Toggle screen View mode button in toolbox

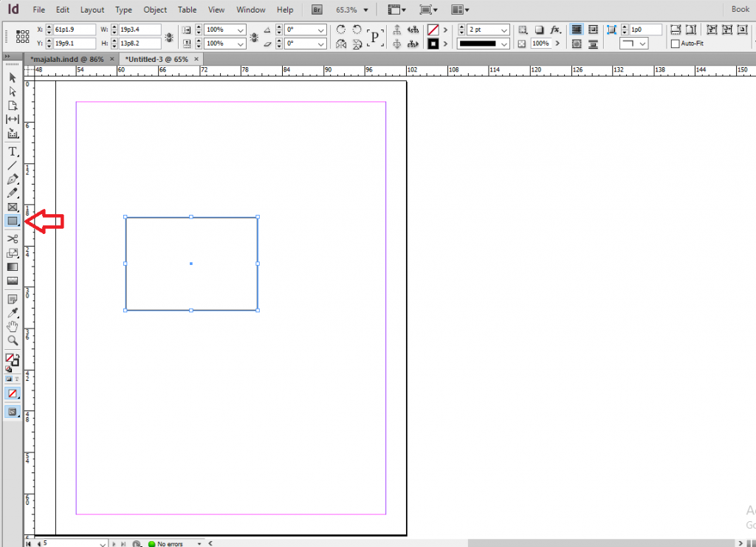click(13, 412)
